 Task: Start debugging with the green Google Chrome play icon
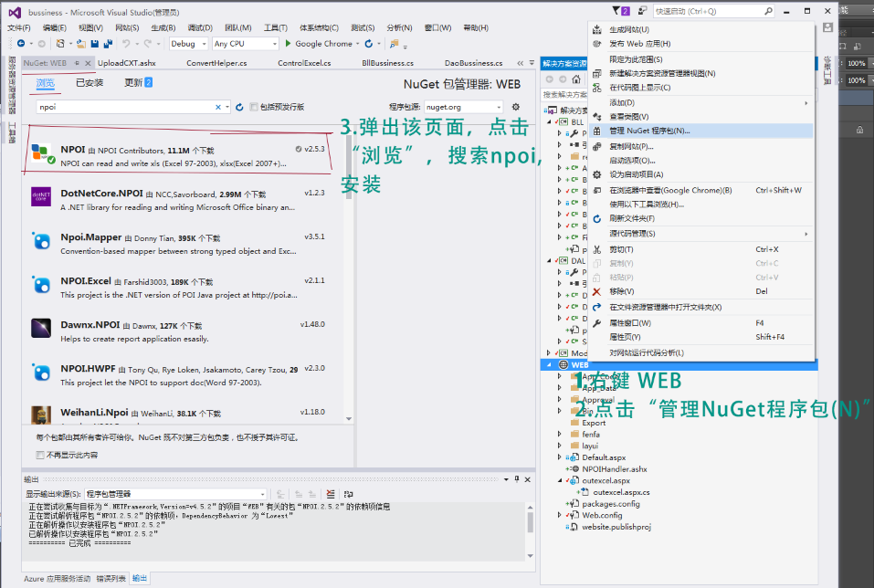click(288, 42)
